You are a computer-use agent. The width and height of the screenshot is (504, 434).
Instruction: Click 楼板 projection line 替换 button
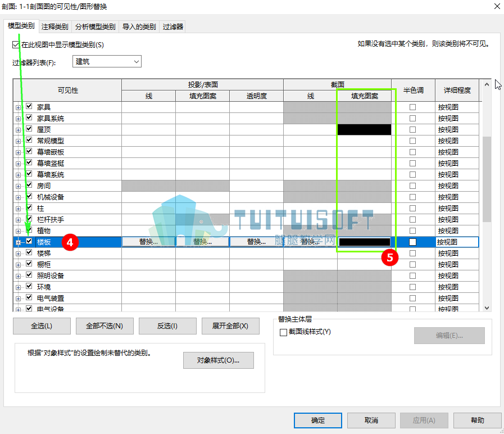tap(148, 242)
